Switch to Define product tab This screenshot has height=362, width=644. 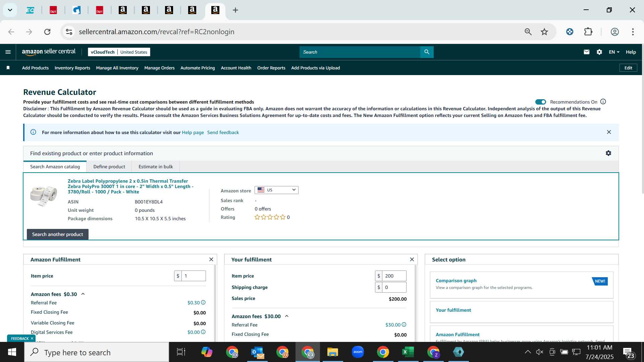coord(109,167)
